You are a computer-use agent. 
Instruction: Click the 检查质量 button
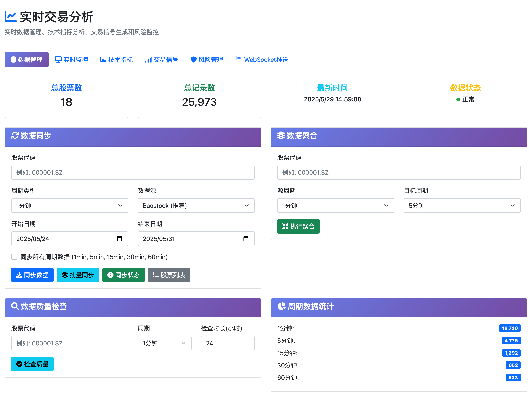[32, 364]
